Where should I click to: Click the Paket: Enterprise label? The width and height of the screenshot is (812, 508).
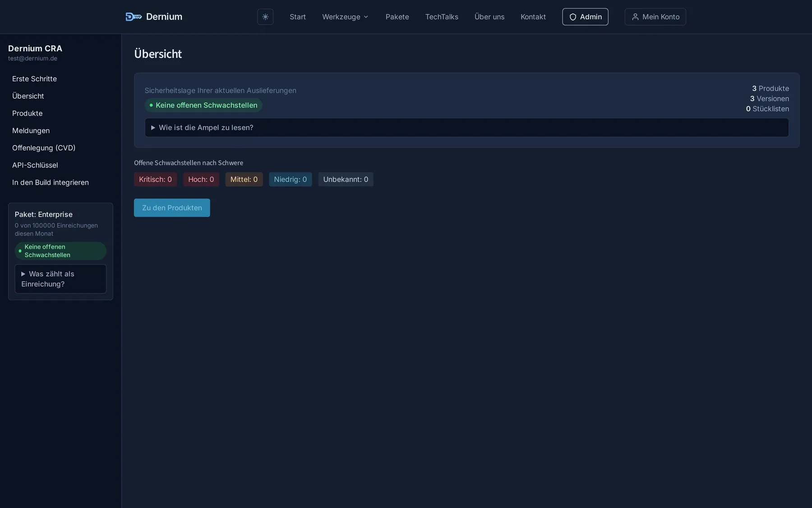43,214
